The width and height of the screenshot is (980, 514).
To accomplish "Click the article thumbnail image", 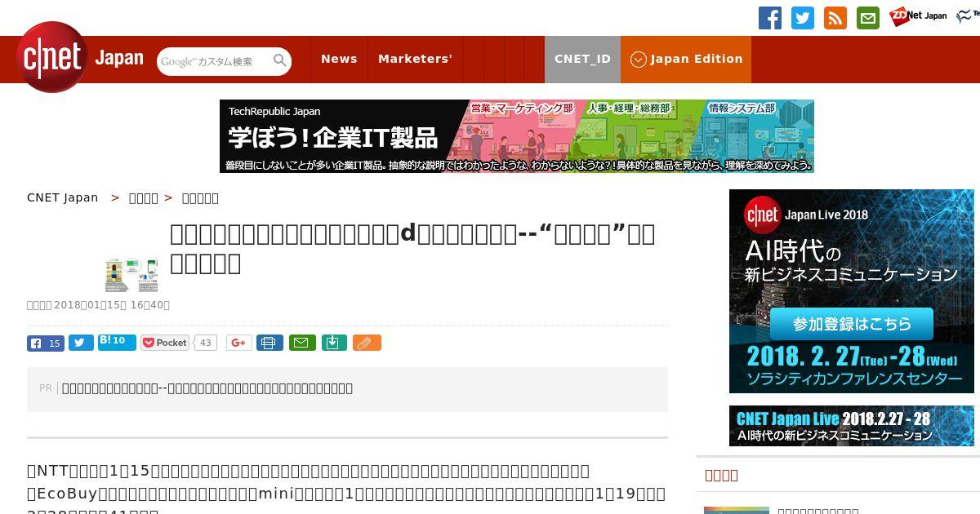I will pyautogui.click(x=131, y=275).
